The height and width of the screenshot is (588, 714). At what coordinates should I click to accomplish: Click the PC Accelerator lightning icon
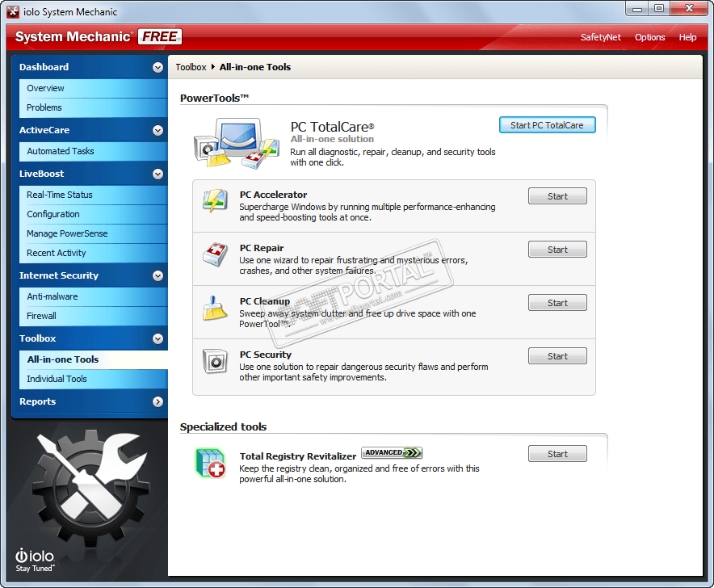(215, 200)
